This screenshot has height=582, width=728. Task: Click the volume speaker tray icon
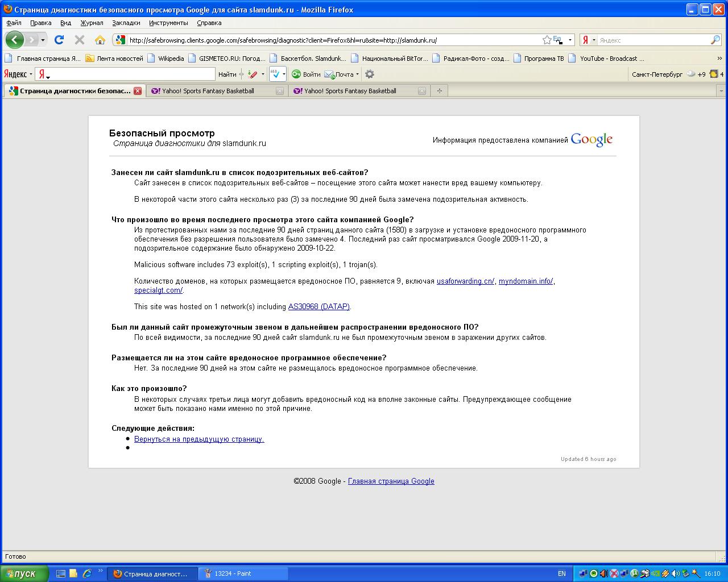(675, 573)
